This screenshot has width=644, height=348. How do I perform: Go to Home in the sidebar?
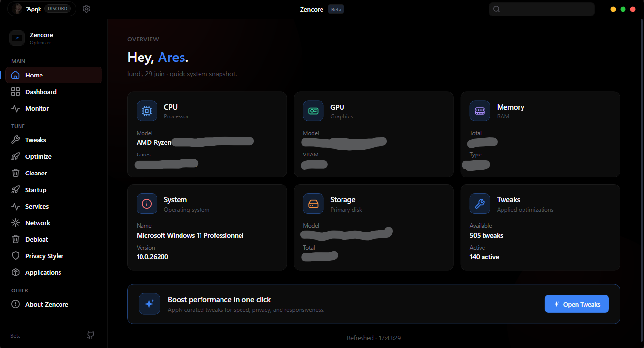(x=54, y=75)
